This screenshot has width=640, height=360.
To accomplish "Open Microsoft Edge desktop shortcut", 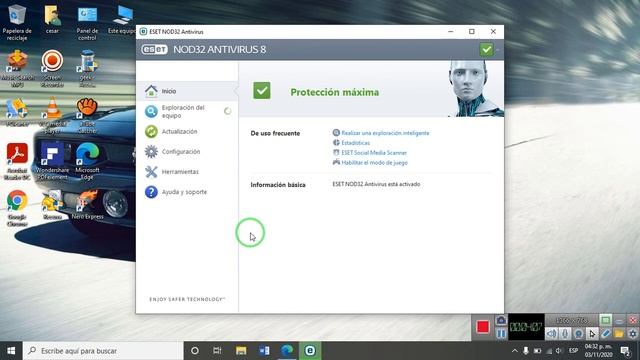I will coord(87,162).
